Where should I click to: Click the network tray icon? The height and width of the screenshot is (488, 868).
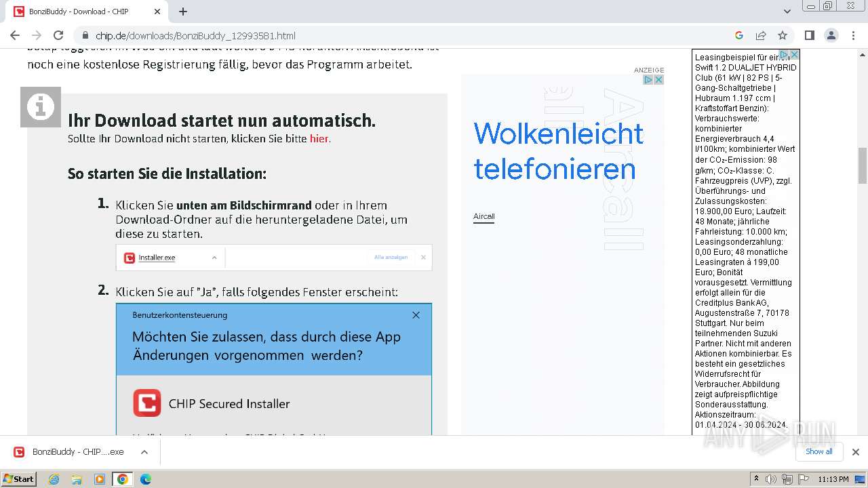point(787,479)
